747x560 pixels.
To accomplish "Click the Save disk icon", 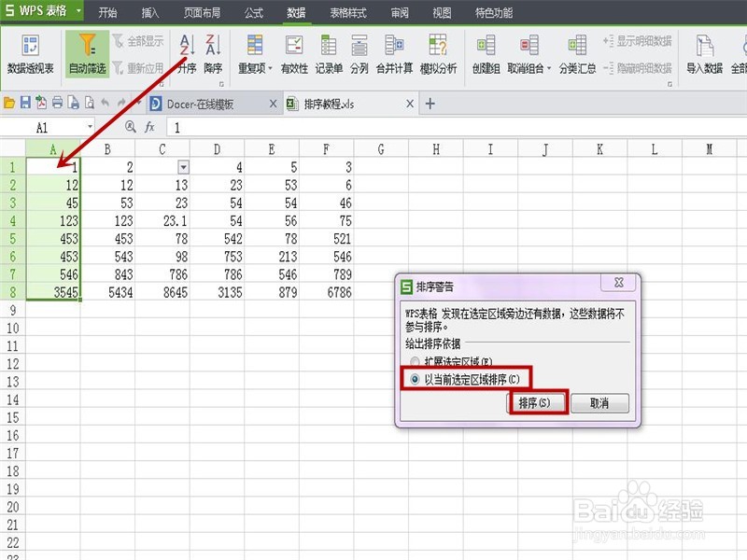I will [x=25, y=103].
